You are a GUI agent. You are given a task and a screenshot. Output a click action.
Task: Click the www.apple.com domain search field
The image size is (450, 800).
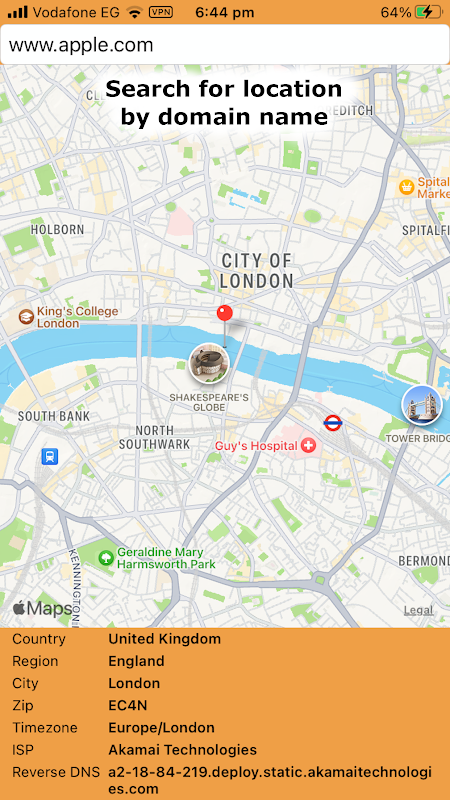(225, 45)
